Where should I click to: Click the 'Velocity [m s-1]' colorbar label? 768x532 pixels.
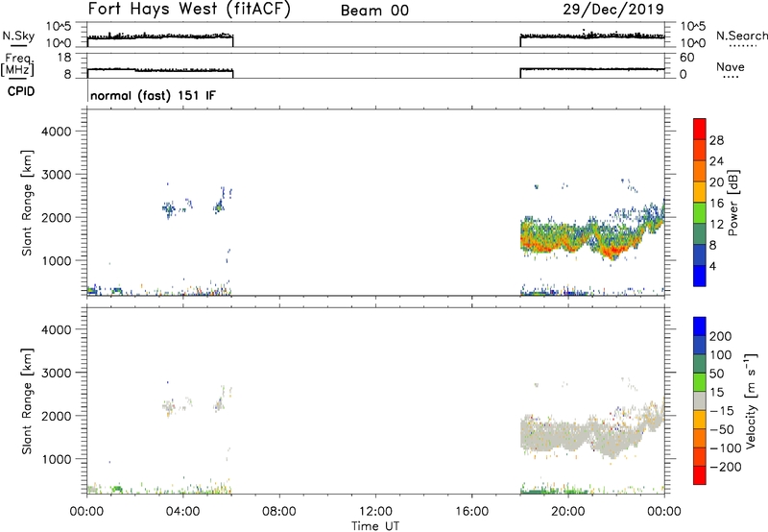[751, 400]
